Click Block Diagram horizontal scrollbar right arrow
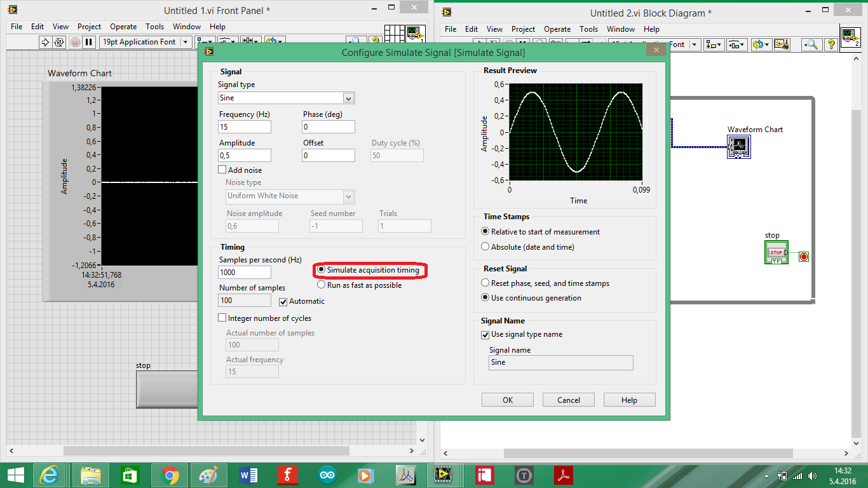Image resolution: width=868 pixels, height=488 pixels. (x=846, y=454)
